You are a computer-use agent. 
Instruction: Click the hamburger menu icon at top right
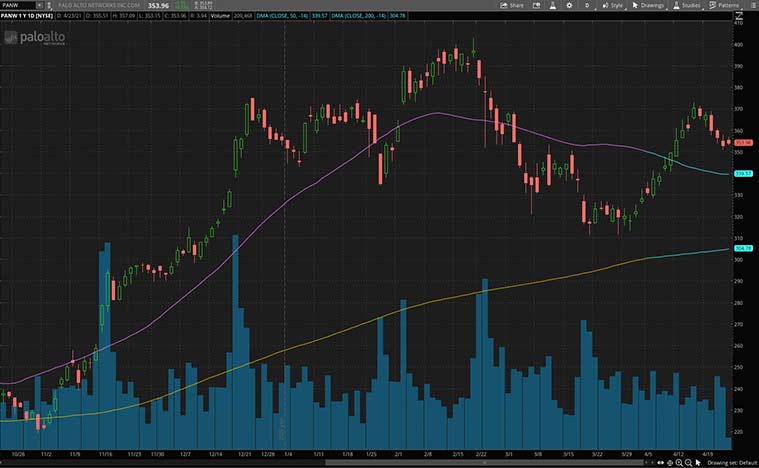(752, 5)
